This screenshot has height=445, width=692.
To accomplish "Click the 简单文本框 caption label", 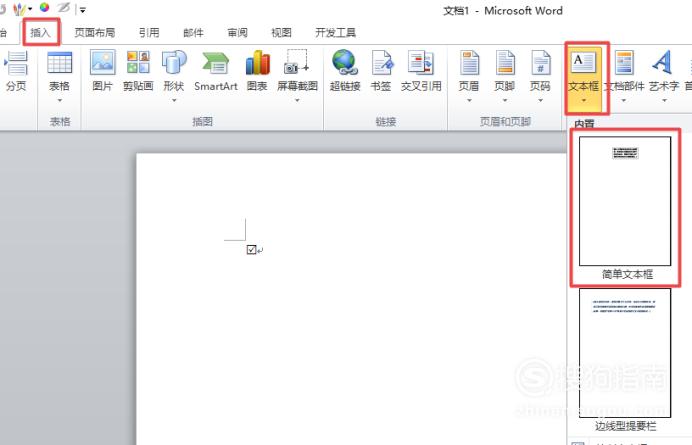I will tap(627, 274).
